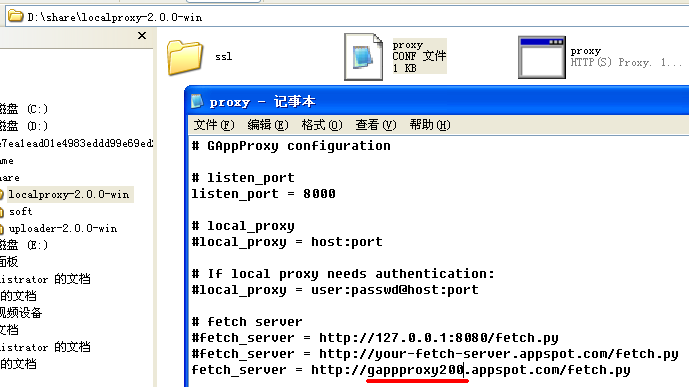This screenshot has height=387, width=689.
Task: Launch the proxy HTTP(S) Proxy executable icon
Action: pyautogui.click(x=542, y=57)
